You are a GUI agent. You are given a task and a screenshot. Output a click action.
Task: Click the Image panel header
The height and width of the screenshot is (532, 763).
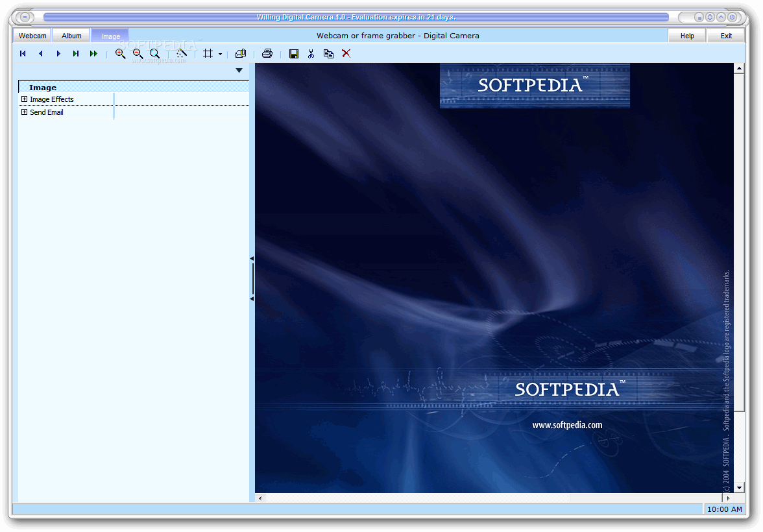(x=134, y=87)
